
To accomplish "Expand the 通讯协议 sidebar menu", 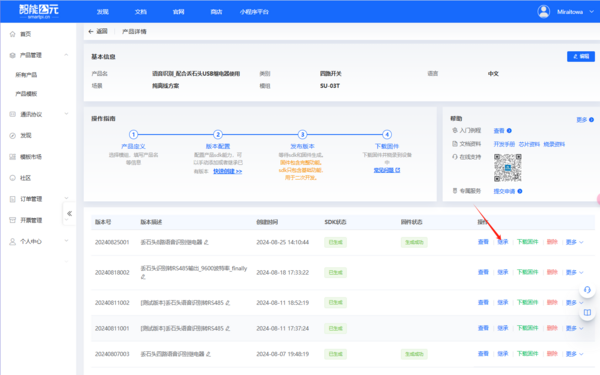I will (66, 114).
